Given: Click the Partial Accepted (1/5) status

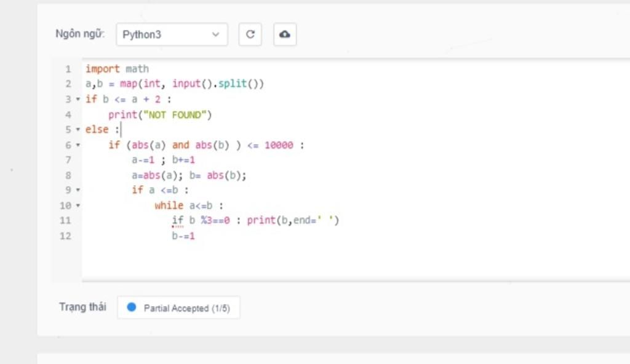Looking at the screenshot, I should tap(179, 308).
